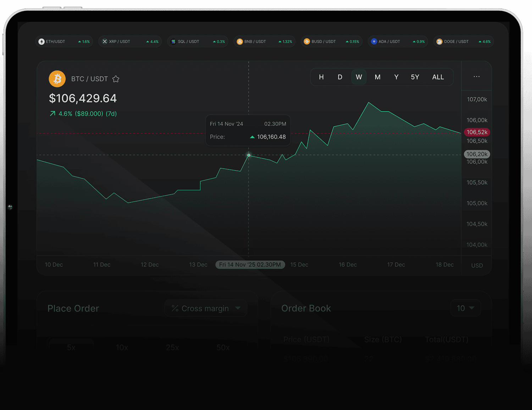Click the Bitcoin logo icon
The height and width of the screenshot is (410, 532).
[57, 79]
